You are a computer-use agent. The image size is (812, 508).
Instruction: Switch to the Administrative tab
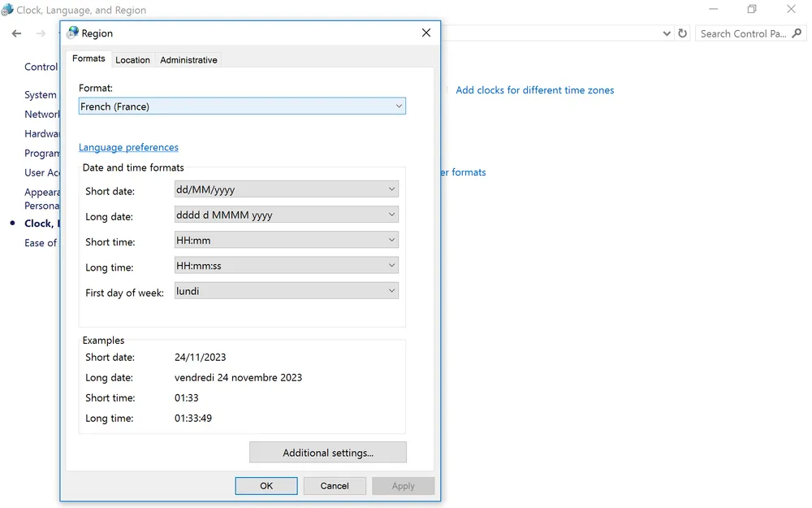[x=188, y=59]
